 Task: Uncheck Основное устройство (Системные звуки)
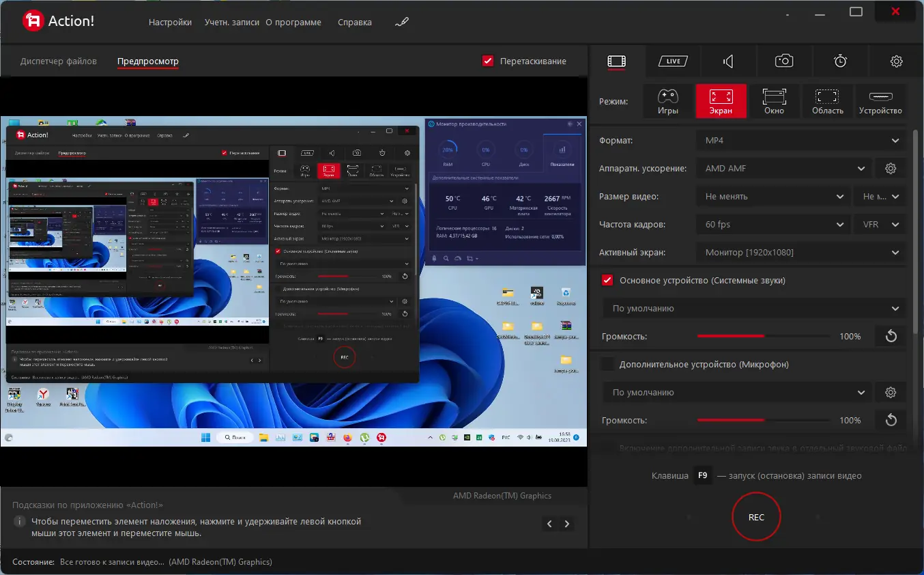(607, 280)
